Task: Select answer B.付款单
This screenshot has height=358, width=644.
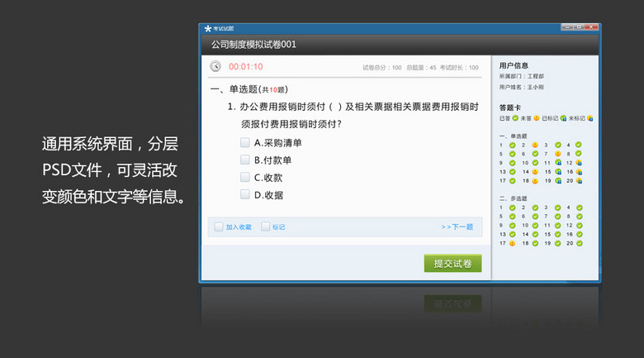Action: pyautogui.click(x=244, y=160)
